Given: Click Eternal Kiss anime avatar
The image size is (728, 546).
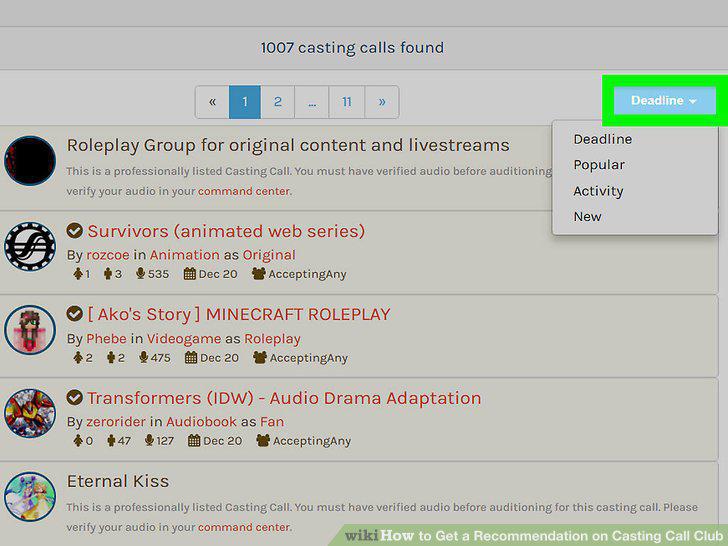Looking at the screenshot, I should click(30, 497).
